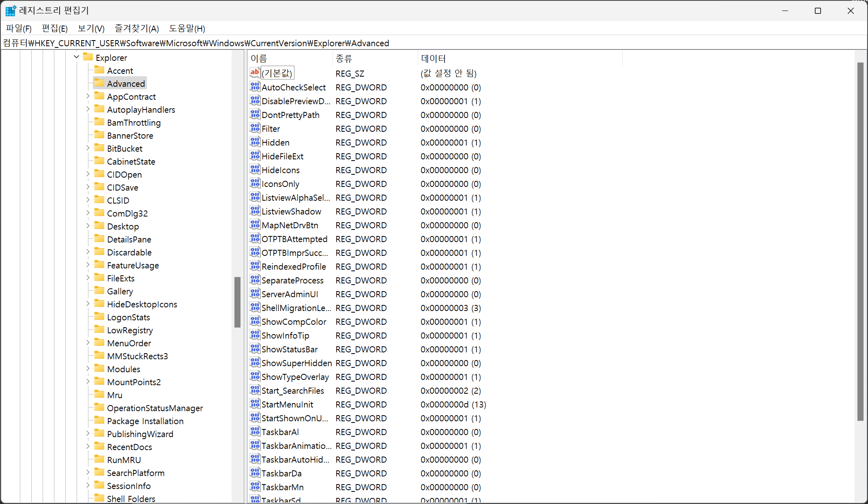Click the folder icon next to BitBucket

pos(99,148)
